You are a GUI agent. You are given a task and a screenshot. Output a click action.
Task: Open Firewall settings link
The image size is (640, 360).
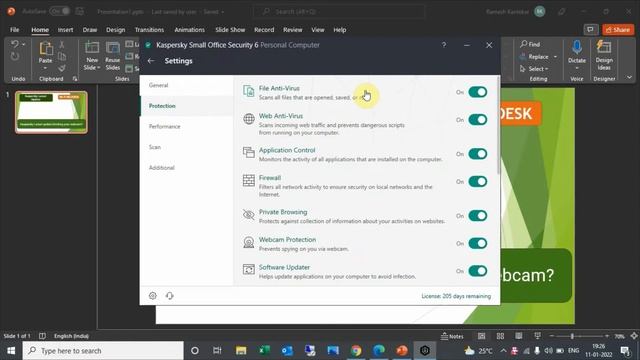coord(270,178)
